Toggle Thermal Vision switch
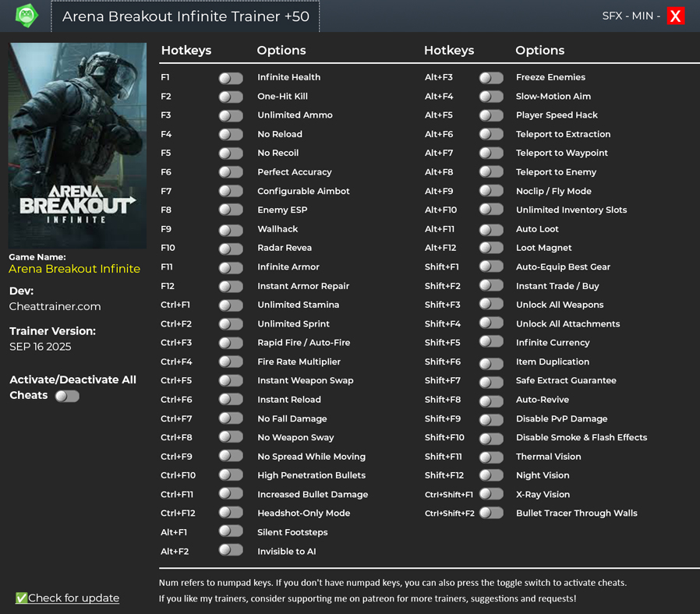 (x=491, y=457)
